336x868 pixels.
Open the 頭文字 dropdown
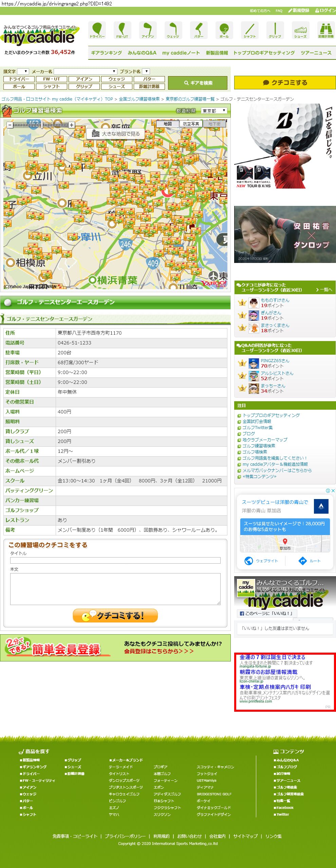23,71
